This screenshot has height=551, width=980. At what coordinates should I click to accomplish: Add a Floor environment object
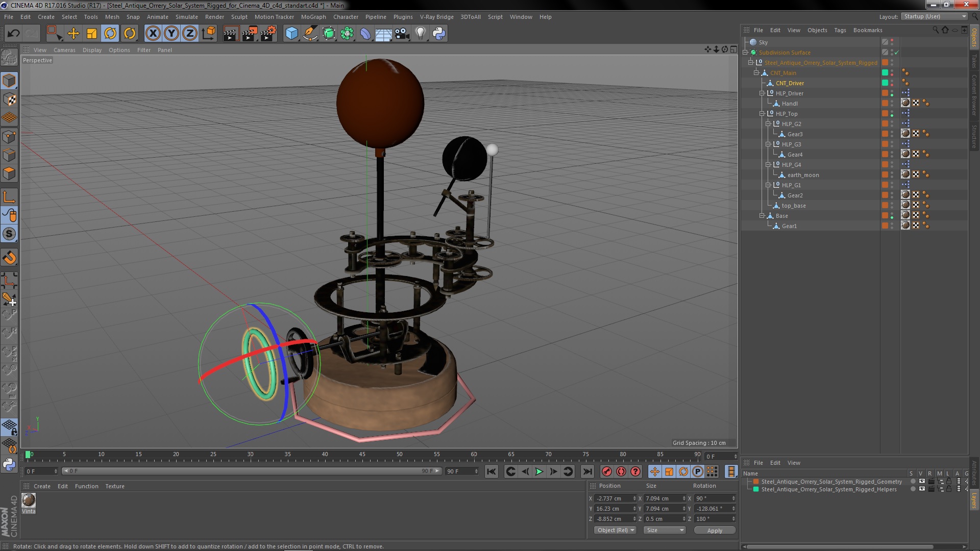click(384, 34)
